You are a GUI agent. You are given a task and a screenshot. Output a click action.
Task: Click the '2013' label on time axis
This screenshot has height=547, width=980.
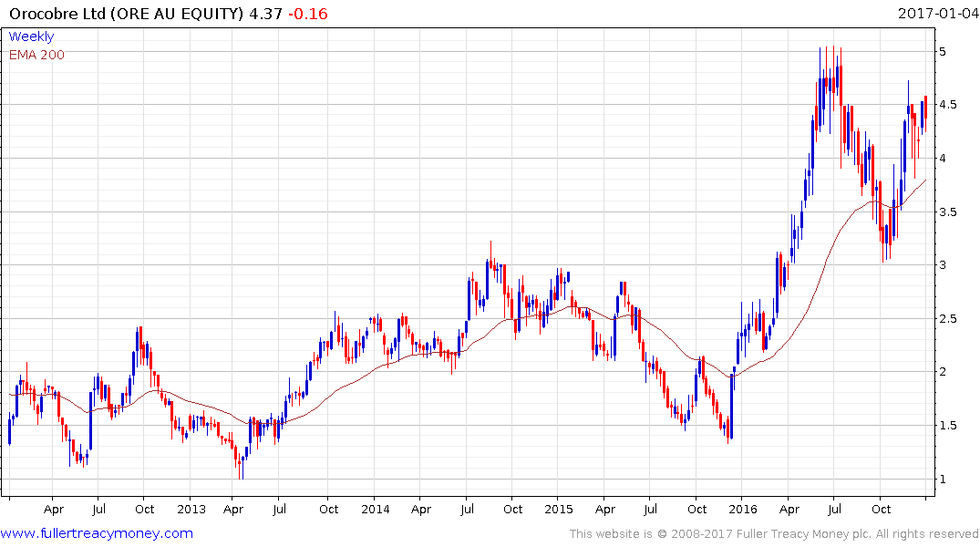coord(191,509)
